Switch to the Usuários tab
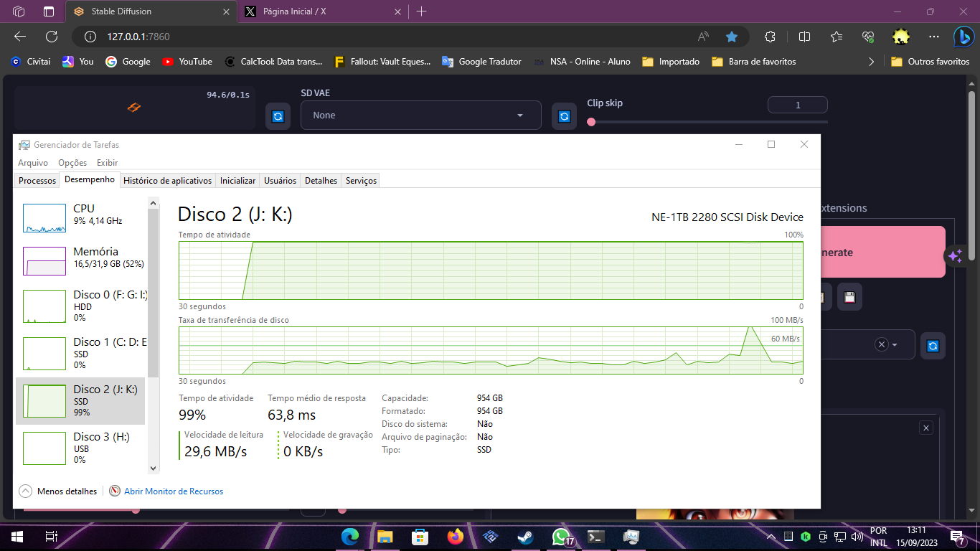980x551 pixels. click(280, 181)
